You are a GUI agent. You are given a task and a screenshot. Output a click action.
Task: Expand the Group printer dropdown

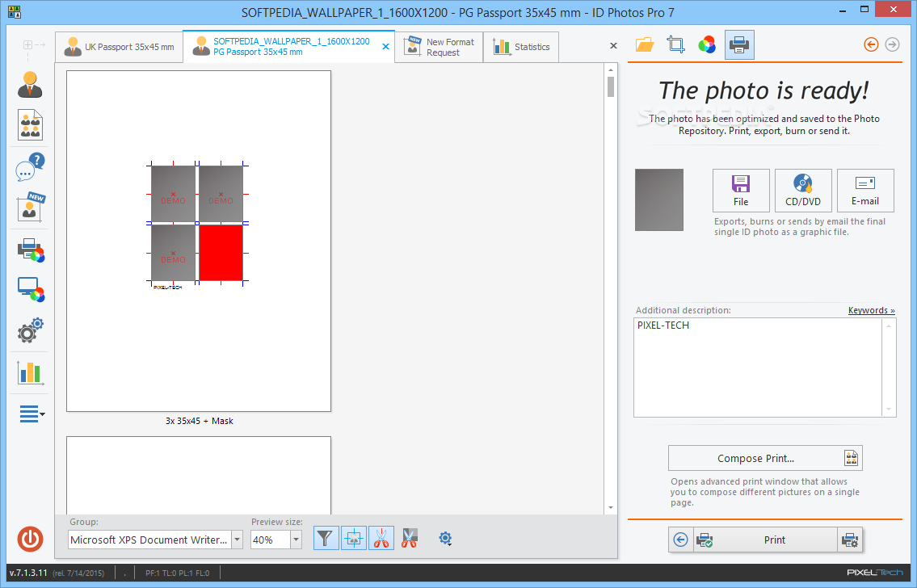pos(237,540)
